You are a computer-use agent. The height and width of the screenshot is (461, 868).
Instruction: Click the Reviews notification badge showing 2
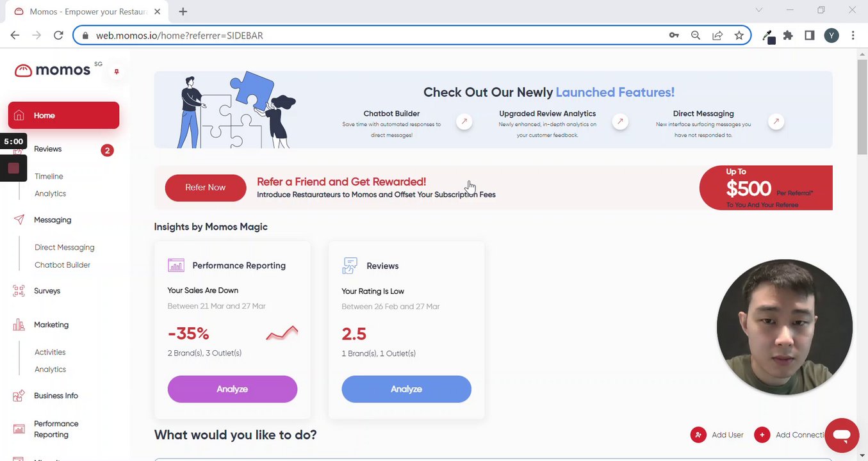tap(107, 150)
